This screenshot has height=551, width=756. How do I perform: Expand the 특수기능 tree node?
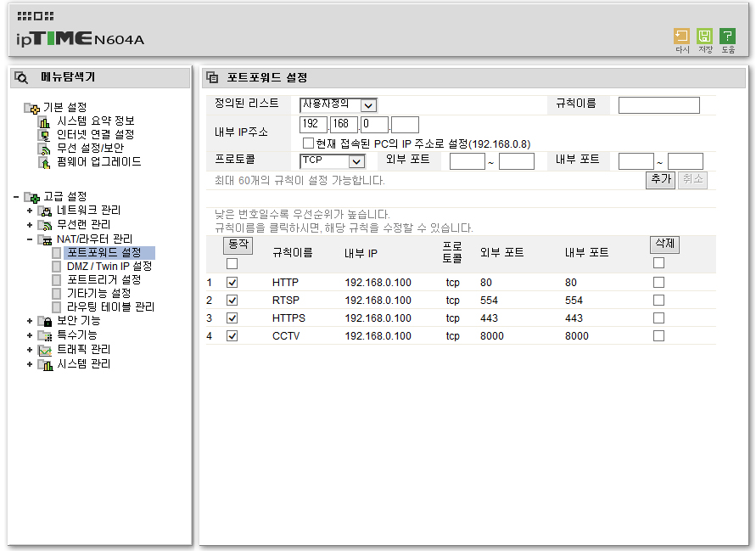click(x=30, y=335)
